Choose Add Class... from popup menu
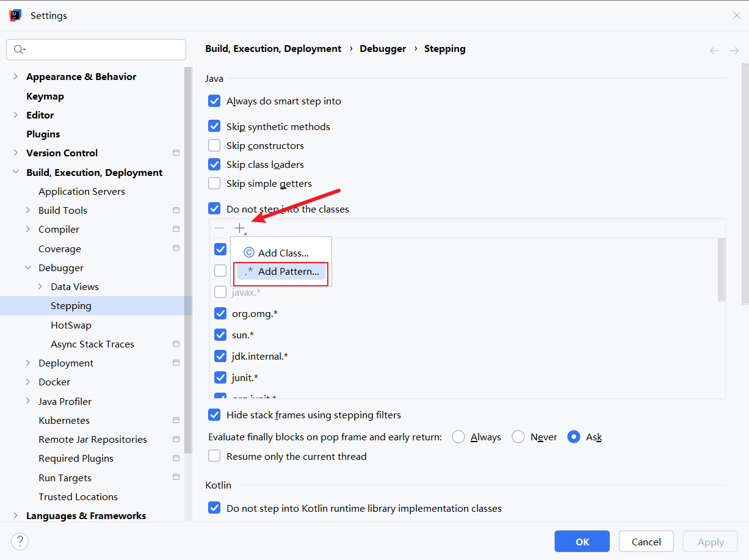 [x=283, y=253]
